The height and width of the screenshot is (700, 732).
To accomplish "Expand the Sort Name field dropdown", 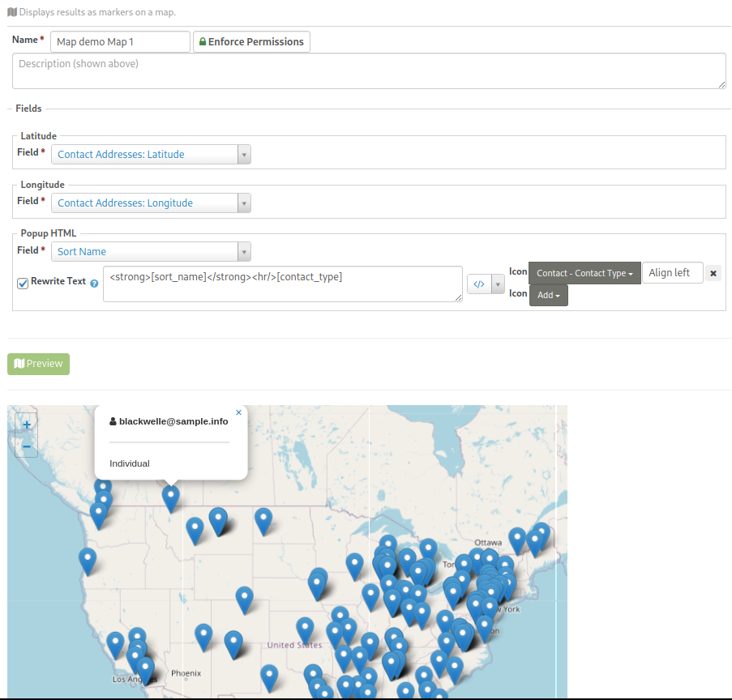I will pyautogui.click(x=151, y=252).
